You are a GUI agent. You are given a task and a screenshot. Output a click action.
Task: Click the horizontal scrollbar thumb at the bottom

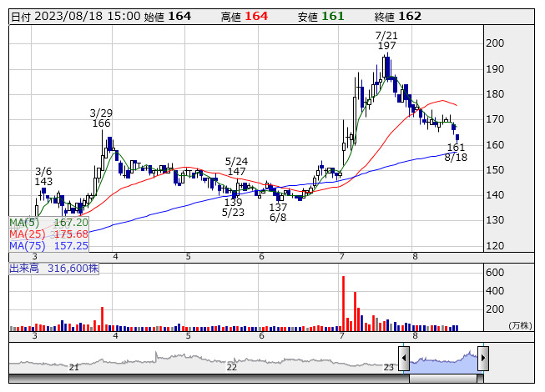tap(443, 379)
